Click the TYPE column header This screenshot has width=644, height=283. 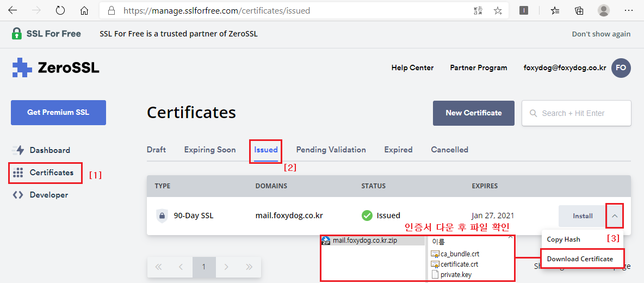[x=163, y=186]
